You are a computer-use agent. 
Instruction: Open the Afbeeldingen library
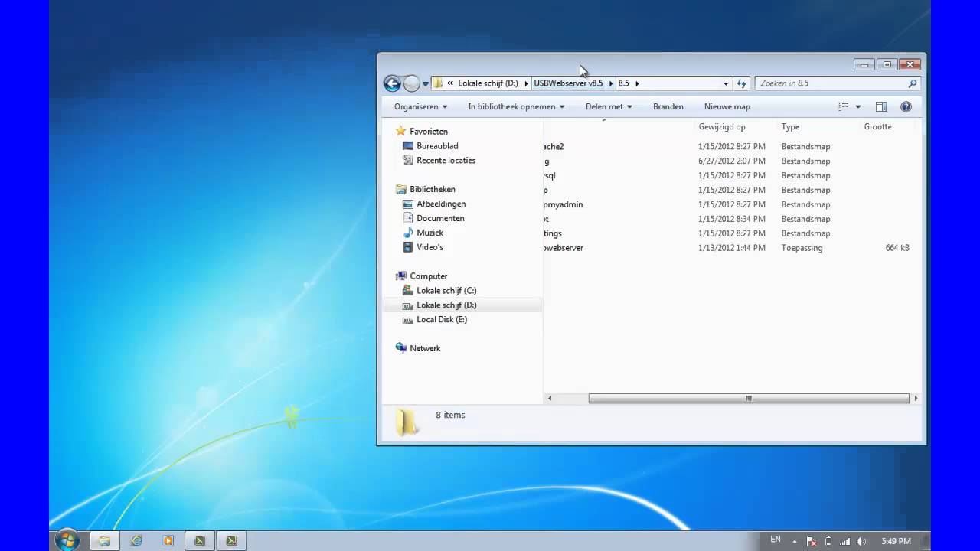pyautogui.click(x=441, y=204)
